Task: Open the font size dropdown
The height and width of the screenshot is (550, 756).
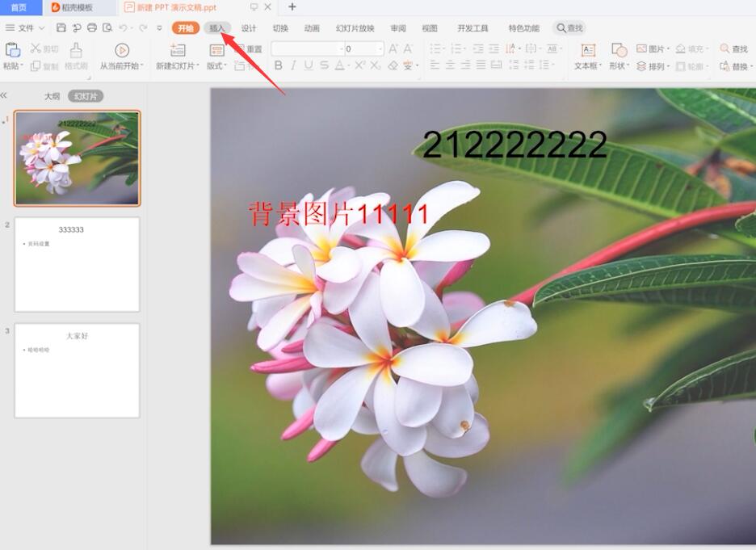Action: pyautogui.click(x=380, y=48)
